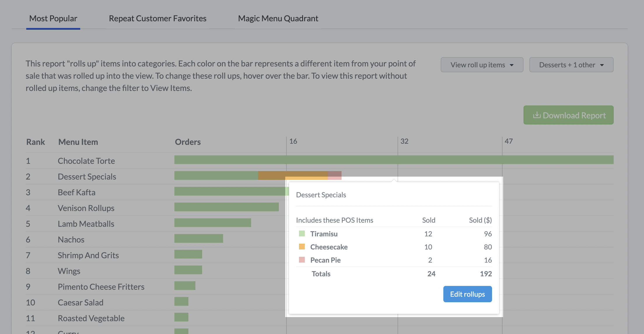Switch to Repeat Customer Favorites tab
Viewport: 644px width, 334px height.
coord(157,18)
